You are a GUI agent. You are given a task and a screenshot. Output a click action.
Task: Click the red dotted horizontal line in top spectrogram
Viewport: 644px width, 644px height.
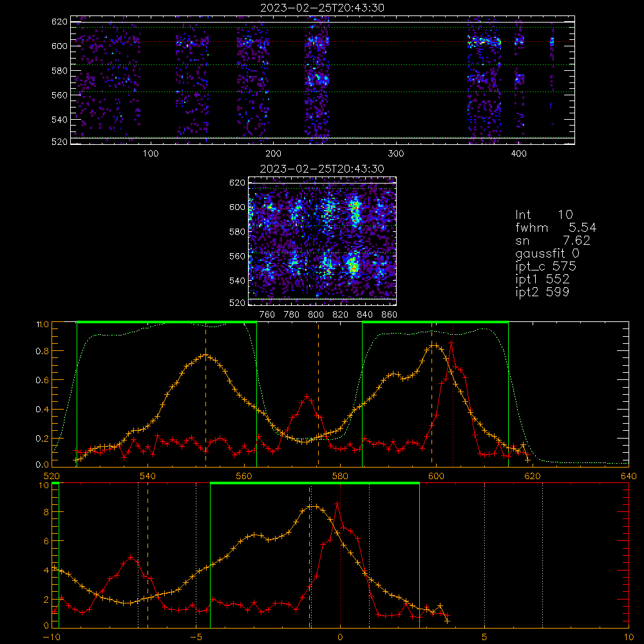pos(323,41)
